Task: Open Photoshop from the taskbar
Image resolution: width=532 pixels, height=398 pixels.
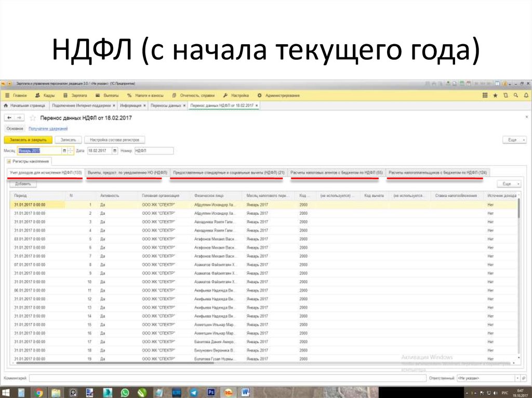Action: pyautogui.click(x=211, y=392)
